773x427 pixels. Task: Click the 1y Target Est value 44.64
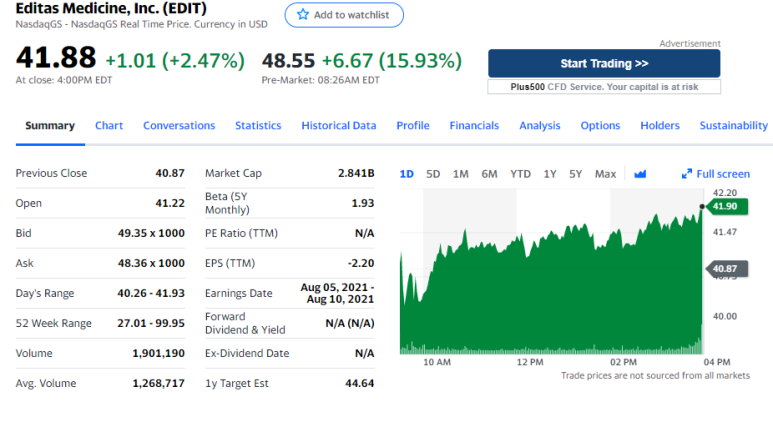pyautogui.click(x=360, y=384)
